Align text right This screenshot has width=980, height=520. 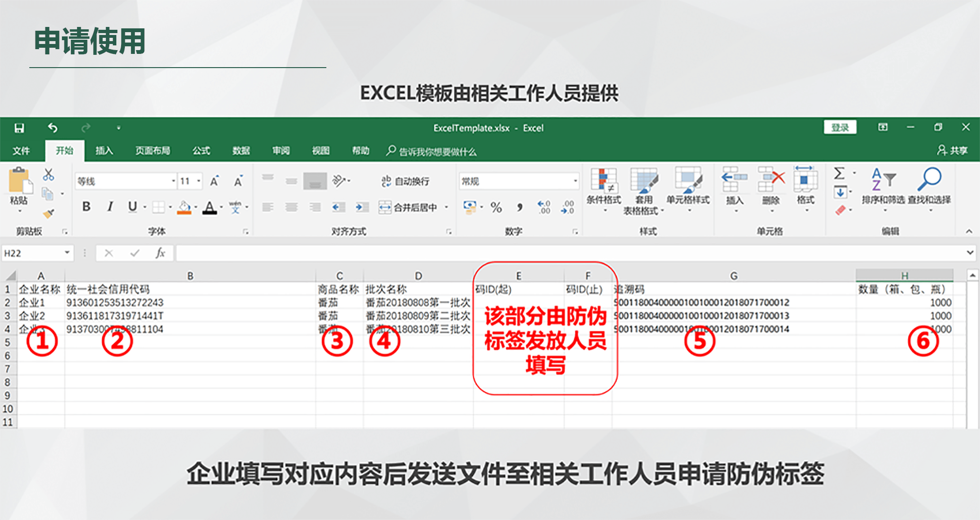click(x=315, y=207)
